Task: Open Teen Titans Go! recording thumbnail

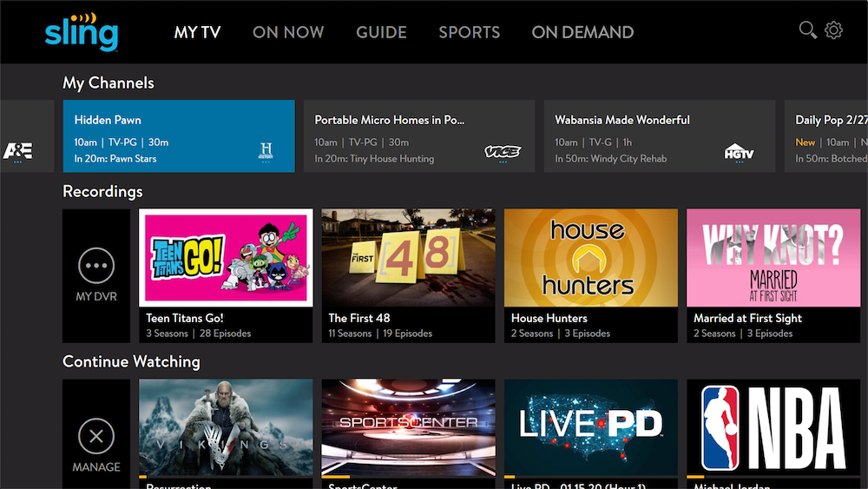Action: (x=226, y=257)
